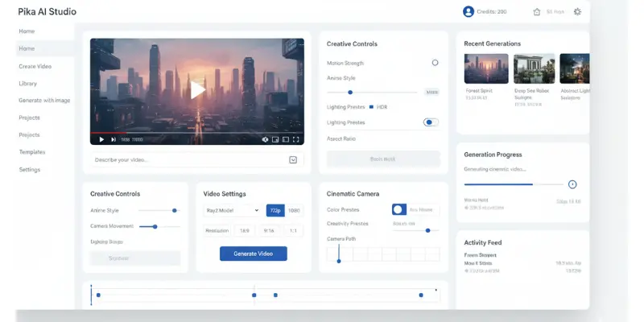Choose the 9:16 aspect ratio
Screen dimensions: 644x322
coord(269,231)
